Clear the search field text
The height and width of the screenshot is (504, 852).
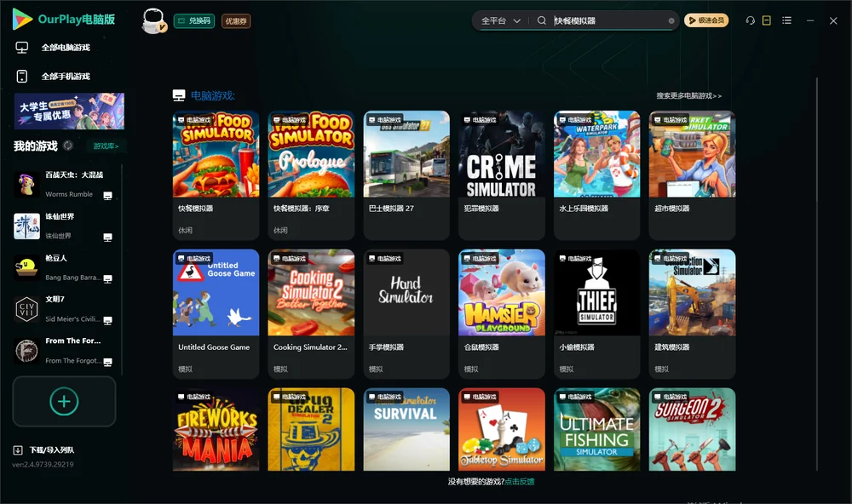pyautogui.click(x=671, y=21)
